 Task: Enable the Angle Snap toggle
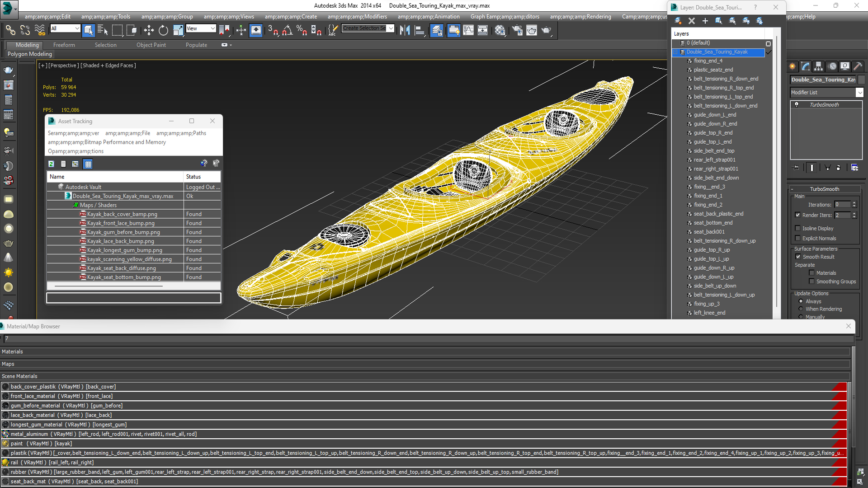coord(287,30)
